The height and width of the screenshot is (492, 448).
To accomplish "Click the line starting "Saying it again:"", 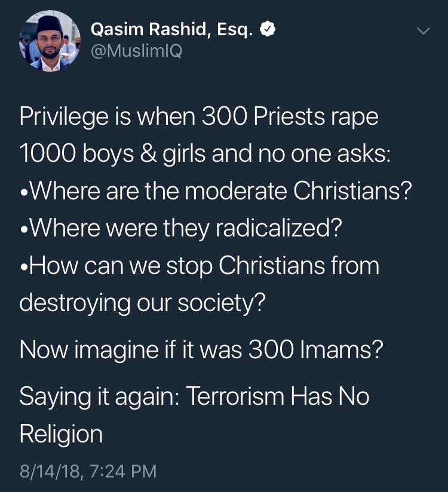I will [195, 396].
